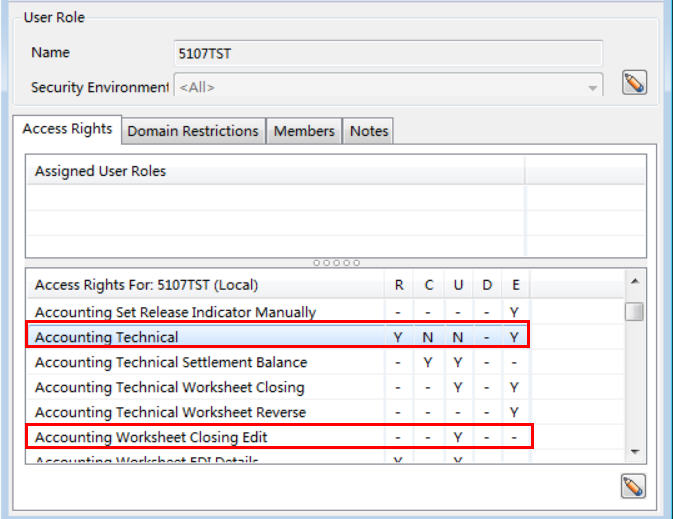Select the Notes tab
The height and width of the screenshot is (519, 673).
(368, 131)
